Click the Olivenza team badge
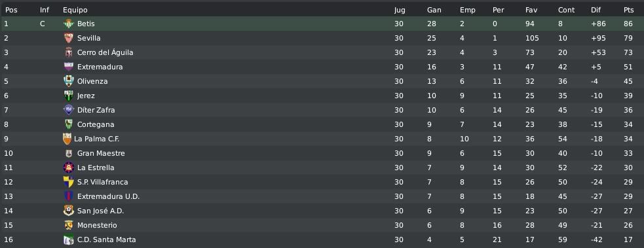This screenshot has width=644, height=248. (x=69, y=81)
